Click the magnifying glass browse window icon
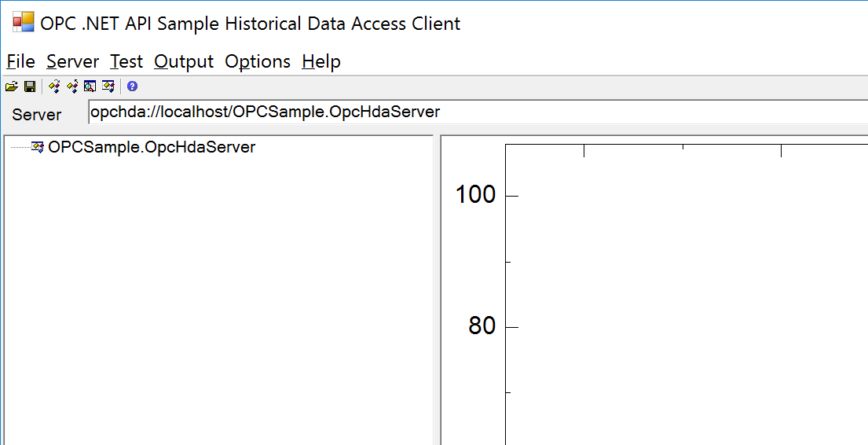Viewport: 868px width, 445px height. click(90, 86)
